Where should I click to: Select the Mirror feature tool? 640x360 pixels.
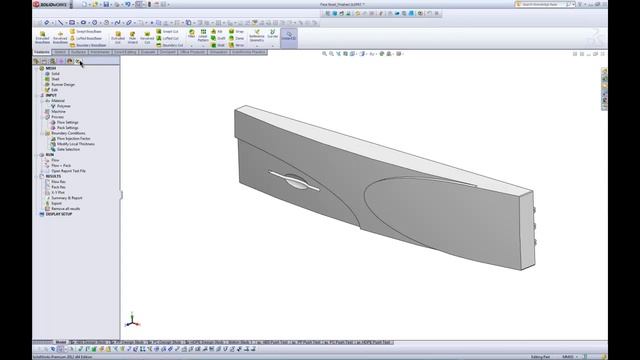[x=236, y=45]
